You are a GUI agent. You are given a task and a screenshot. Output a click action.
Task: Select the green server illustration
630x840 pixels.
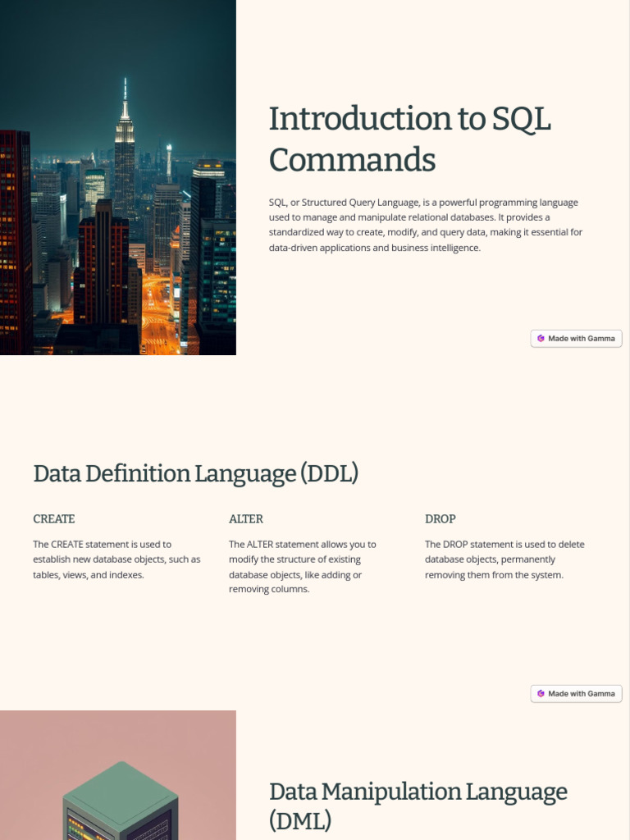point(121,802)
